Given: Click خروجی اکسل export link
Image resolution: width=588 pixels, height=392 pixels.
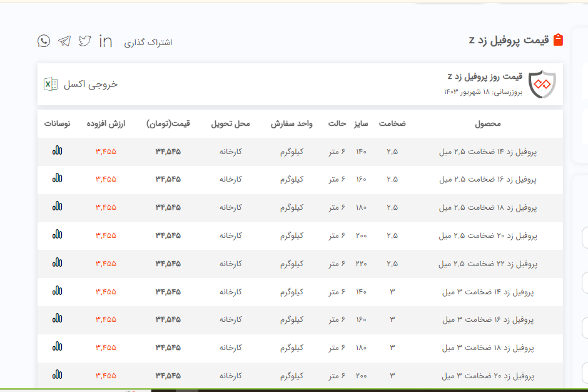Looking at the screenshot, I should point(90,84).
